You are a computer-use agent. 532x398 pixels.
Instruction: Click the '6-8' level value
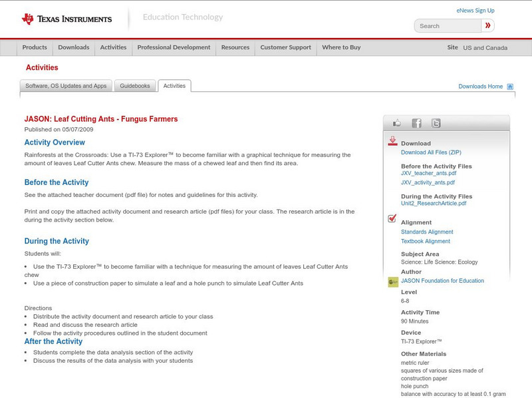(405, 301)
